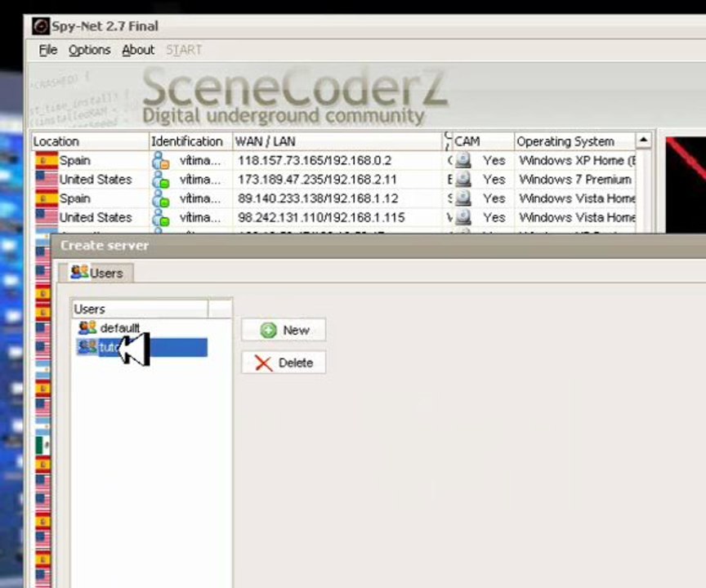This screenshot has width=706, height=588.
Task: Click the green plus icon on New
Action: (268, 330)
